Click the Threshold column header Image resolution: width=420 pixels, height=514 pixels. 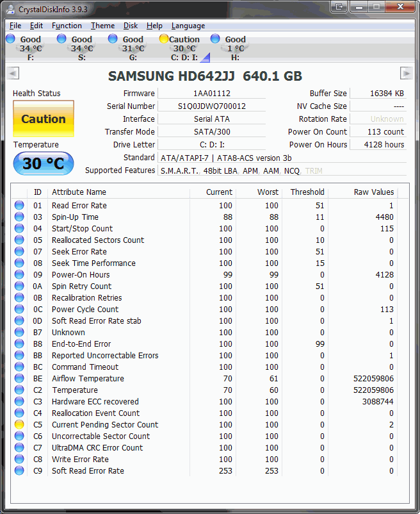click(x=305, y=192)
